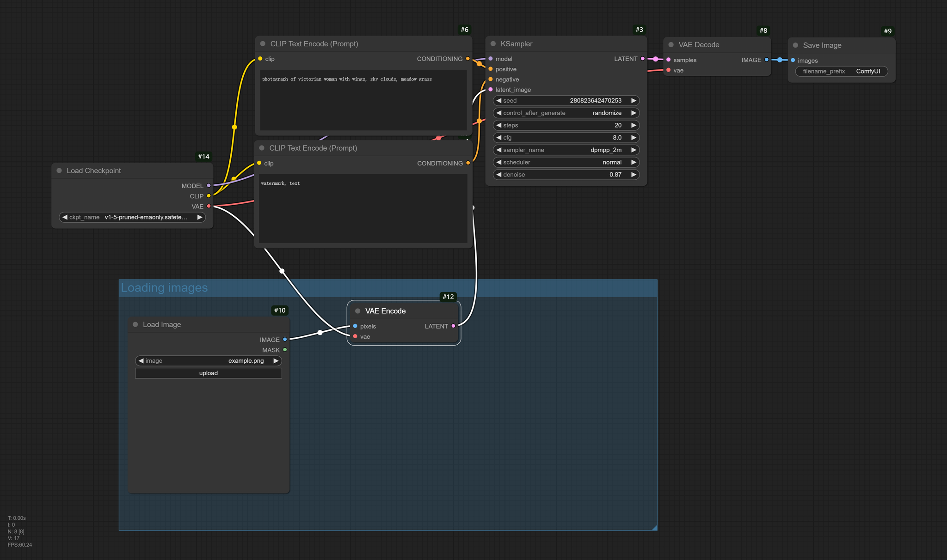This screenshot has width=947, height=560.
Task: Collapse the Load Checkpoint node via its dot
Action: point(59,170)
